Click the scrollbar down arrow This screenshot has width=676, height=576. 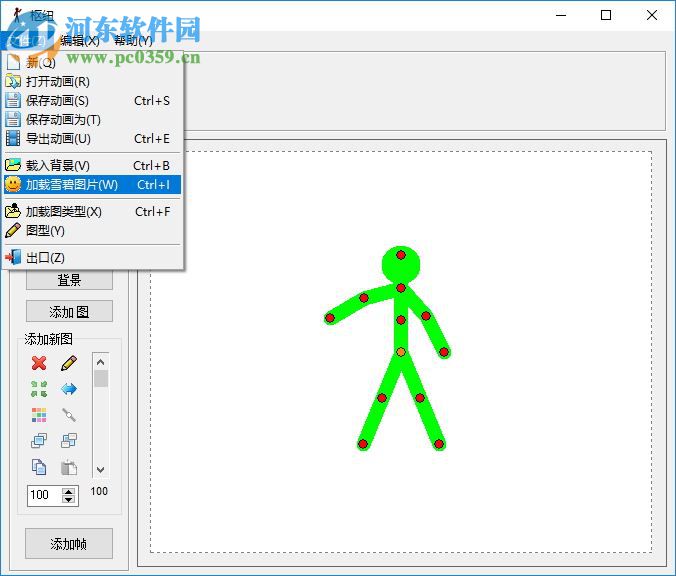101,470
